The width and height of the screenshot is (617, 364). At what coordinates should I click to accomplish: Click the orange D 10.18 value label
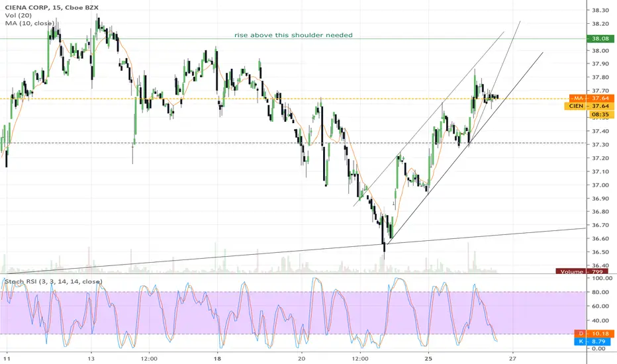[x=594, y=334]
